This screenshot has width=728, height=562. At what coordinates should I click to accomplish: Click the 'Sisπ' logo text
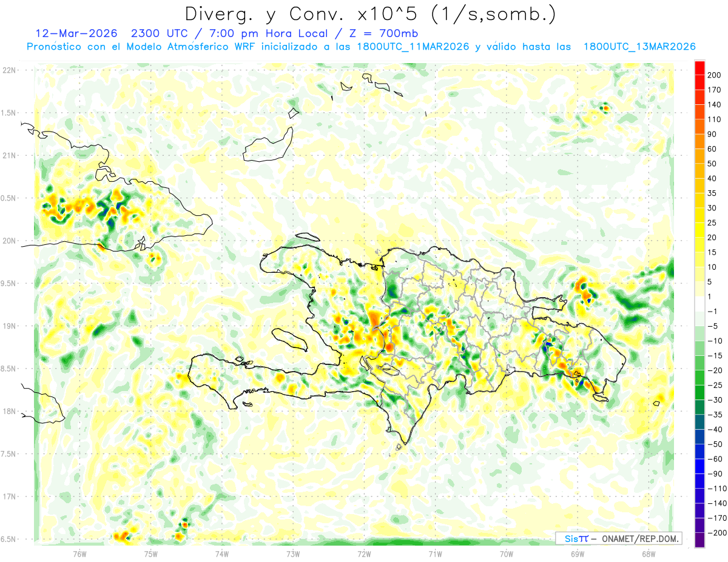tap(576, 539)
